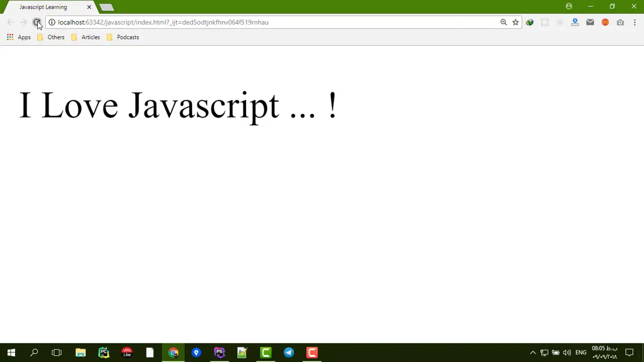Click the greyed gear-like extension icon
The width and height of the screenshot is (644, 362).
(545, 22)
